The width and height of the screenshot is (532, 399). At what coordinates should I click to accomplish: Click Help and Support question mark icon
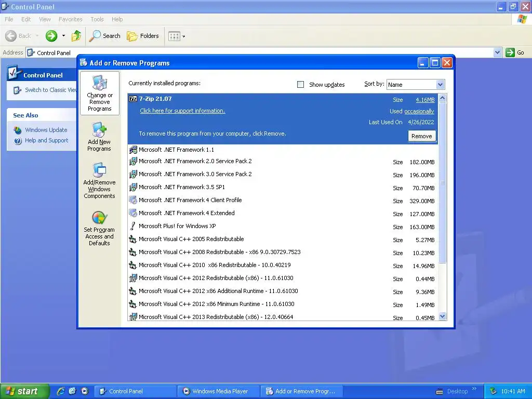click(18, 140)
